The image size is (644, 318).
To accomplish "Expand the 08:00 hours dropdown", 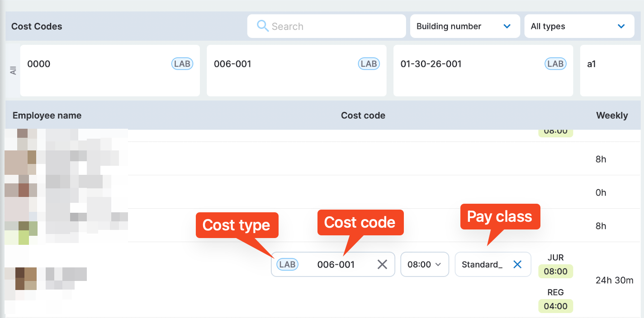I will [425, 264].
